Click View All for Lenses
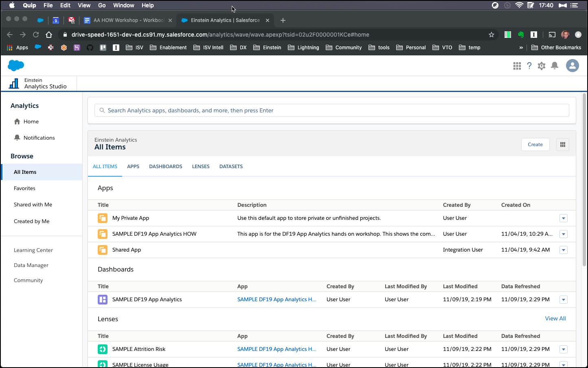The image size is (588, 368). pyautogui.click(x=555, y=318)
